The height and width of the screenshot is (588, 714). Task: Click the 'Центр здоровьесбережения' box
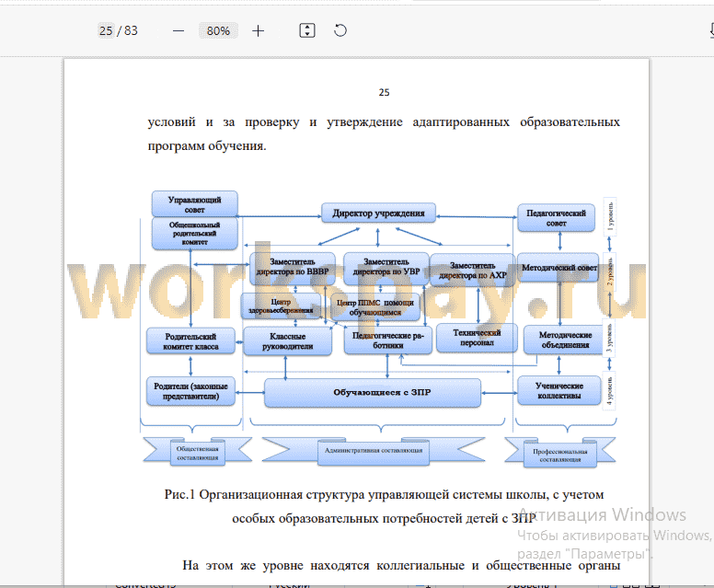click(281, 306)
